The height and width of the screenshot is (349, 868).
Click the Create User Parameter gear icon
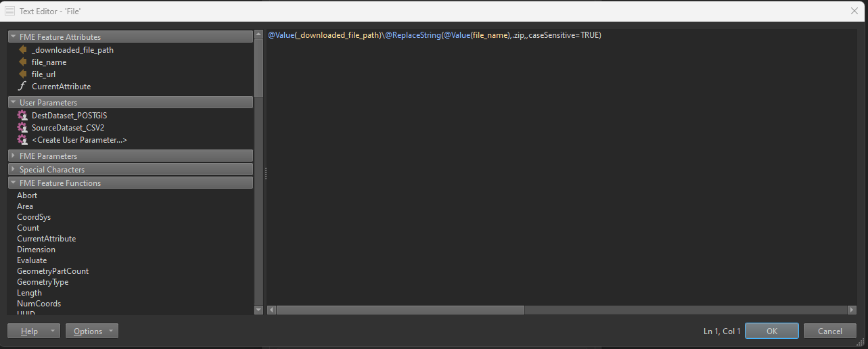pyautogui.click(x=22, y=140)
